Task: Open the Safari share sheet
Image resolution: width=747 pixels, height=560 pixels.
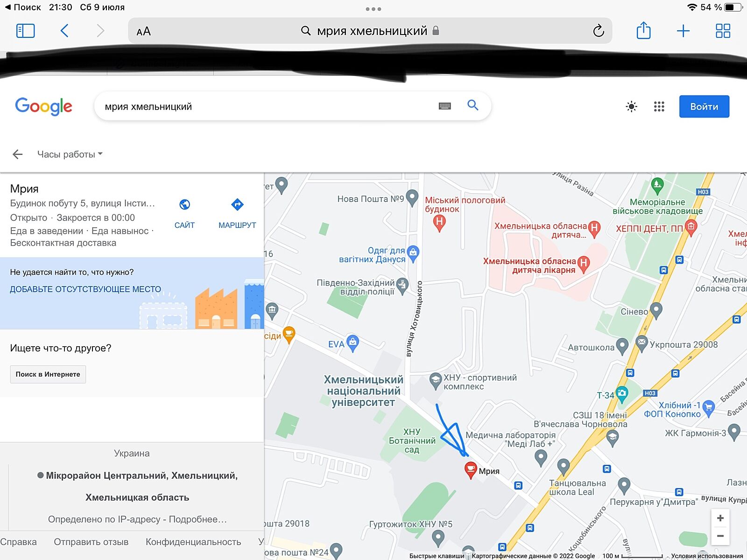Action: click(643, 31)
